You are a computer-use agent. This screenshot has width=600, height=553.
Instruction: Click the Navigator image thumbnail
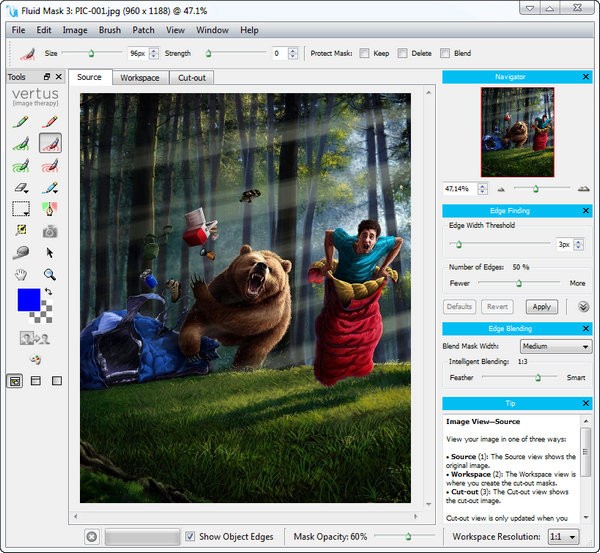pyautogui.click(x=517, y=132)
